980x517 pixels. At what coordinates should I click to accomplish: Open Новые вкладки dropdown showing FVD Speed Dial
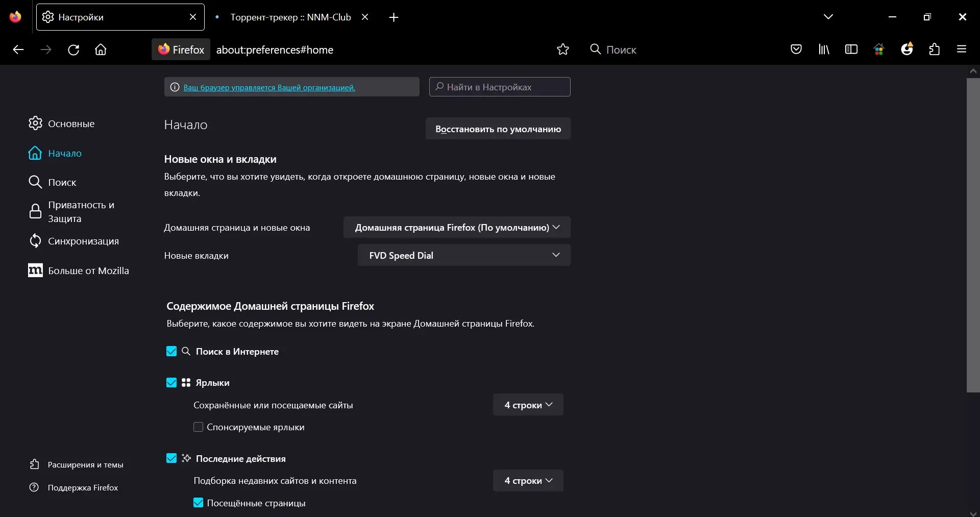(x=464, y=255)
